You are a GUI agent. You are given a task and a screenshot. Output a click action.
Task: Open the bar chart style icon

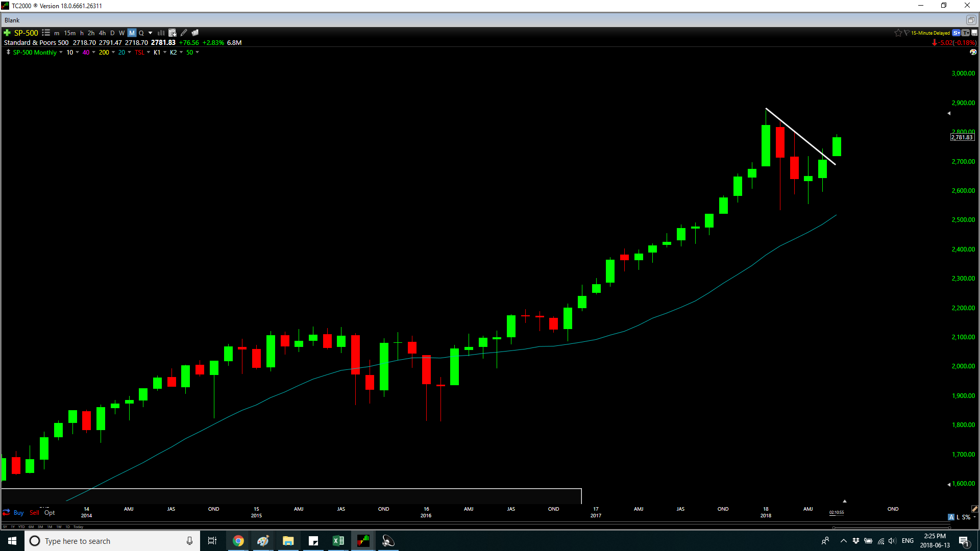pyautogui.click(x=161, y=33)
